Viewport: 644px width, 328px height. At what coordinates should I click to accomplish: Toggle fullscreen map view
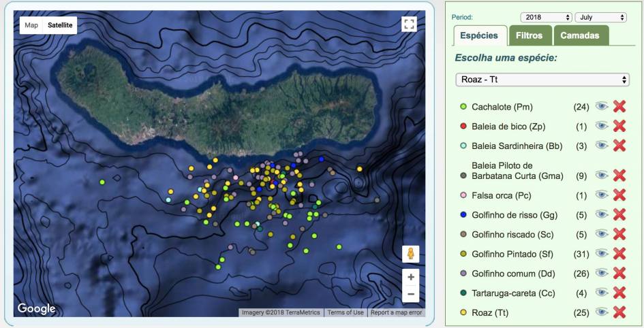tap(409, 24)
